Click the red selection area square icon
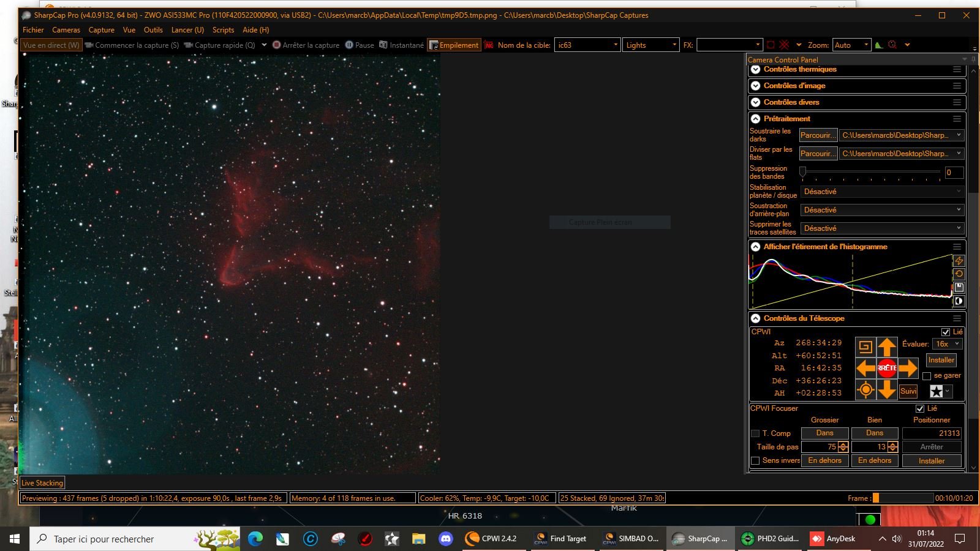Screen dimensions: 980x551 click(x=771, y=45)
